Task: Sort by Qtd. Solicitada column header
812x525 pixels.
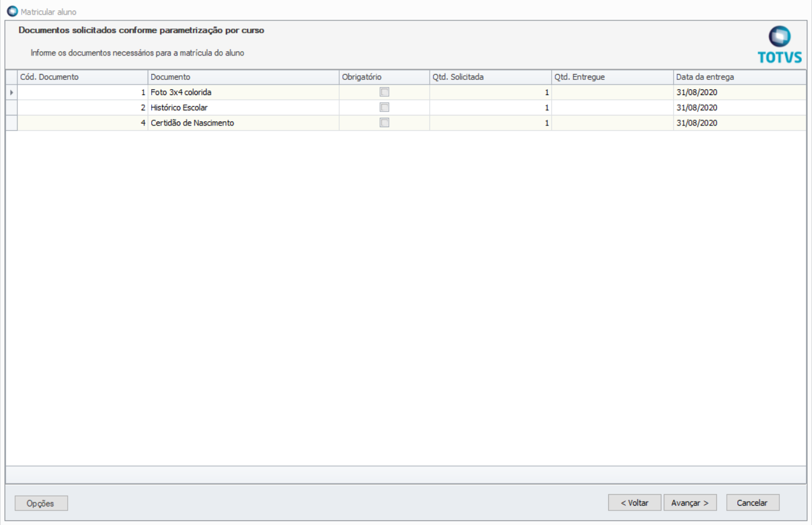Action: pos(490,77)
